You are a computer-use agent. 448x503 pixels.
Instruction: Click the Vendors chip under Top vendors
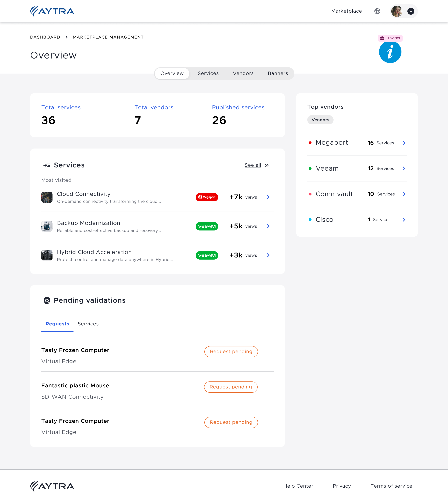[x=320, y=120]
